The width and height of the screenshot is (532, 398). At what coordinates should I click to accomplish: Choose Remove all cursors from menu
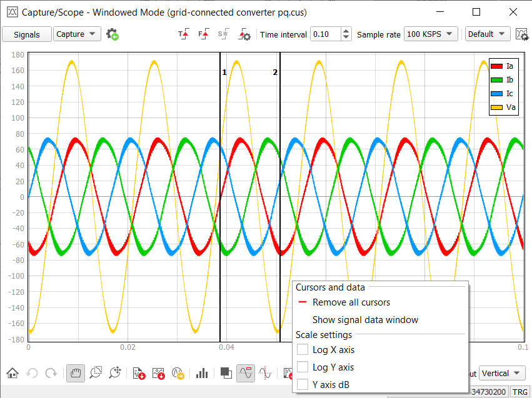point(351,302)
